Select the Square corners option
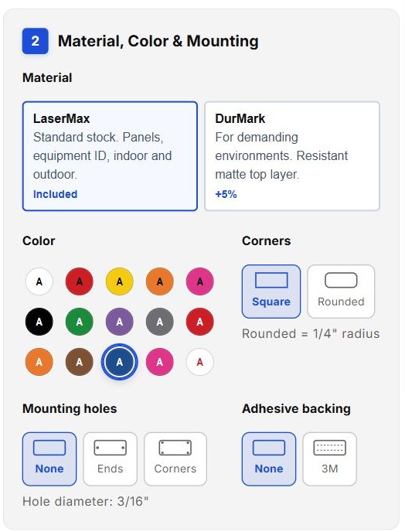The height and width of the screenshot is (532, 405). click(271, 292)
